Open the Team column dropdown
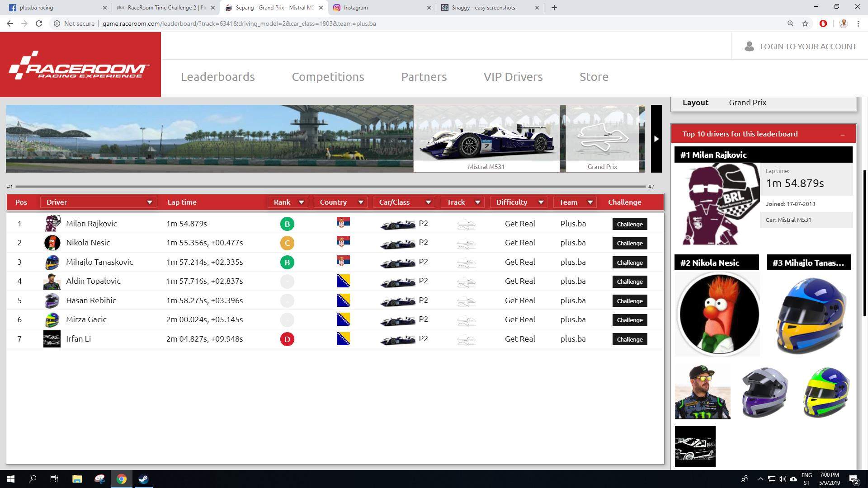 click(590, 202)
